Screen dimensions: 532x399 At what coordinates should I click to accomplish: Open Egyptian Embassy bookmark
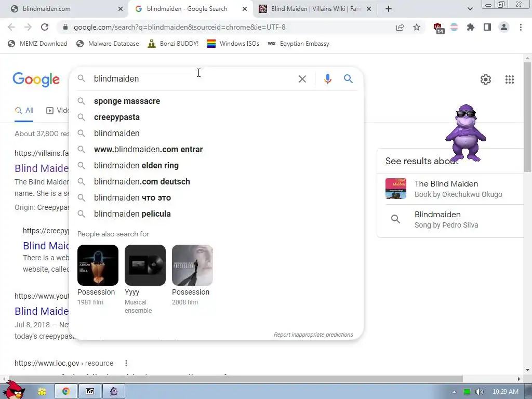point(299,44)
